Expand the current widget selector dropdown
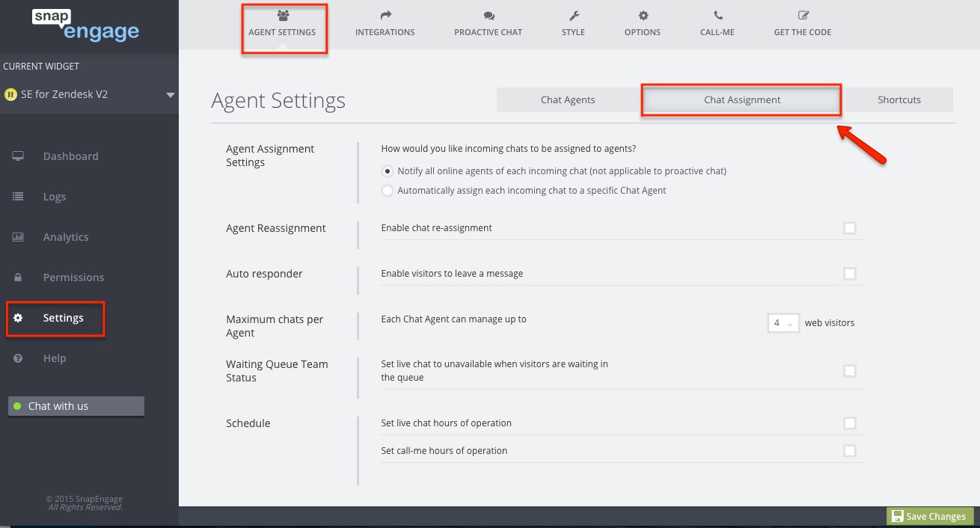980x528 pixels. tap(171, 94)
